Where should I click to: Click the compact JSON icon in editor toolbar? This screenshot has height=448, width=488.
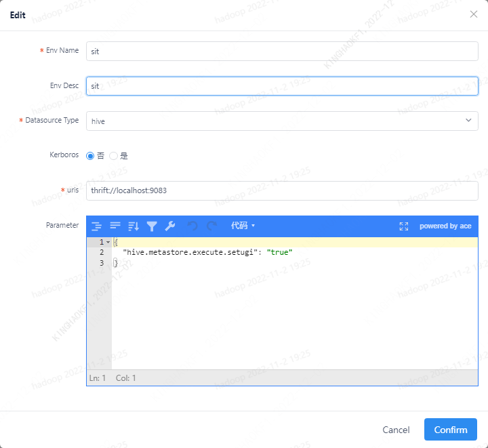(115, 226)
